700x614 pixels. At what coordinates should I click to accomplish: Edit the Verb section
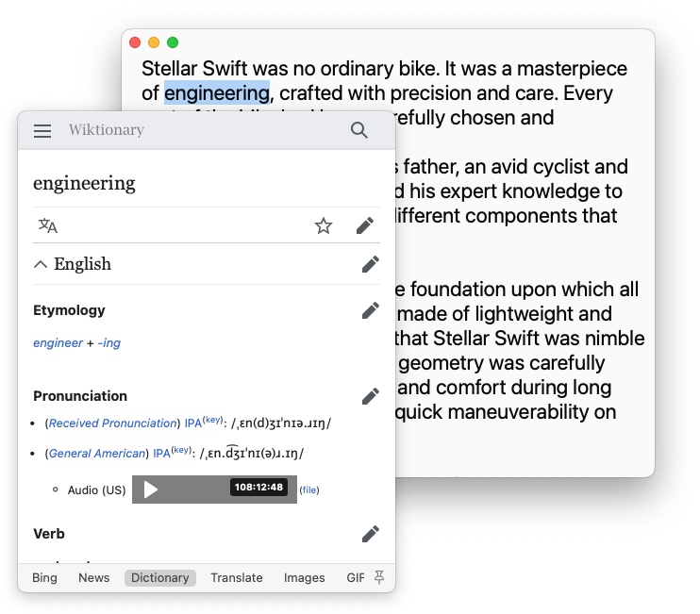371,534
